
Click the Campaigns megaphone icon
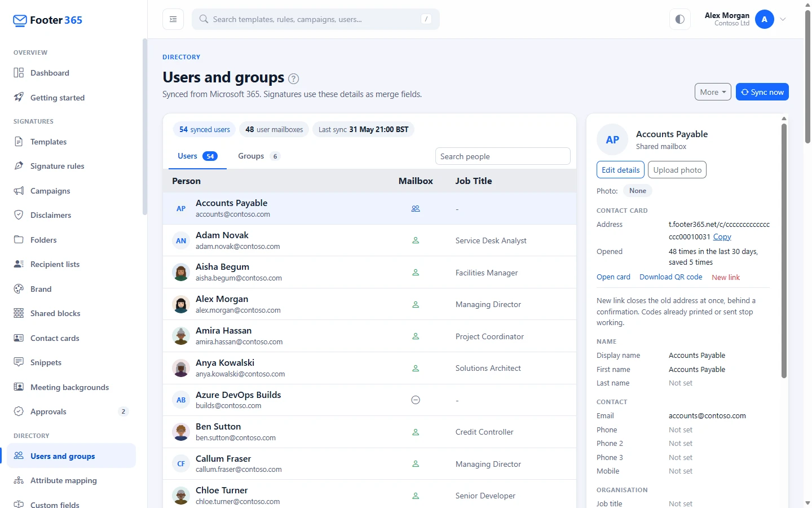click(x=19, y=191)
